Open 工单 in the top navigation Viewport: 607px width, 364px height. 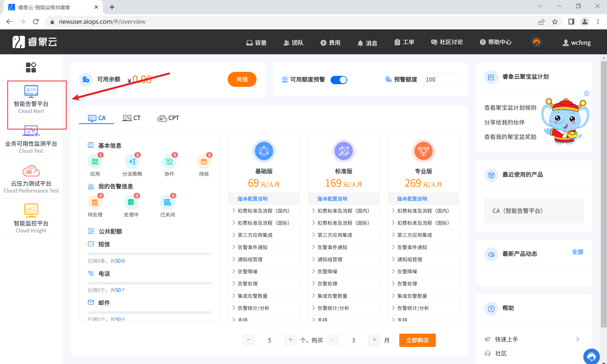(x=404, y=42)
